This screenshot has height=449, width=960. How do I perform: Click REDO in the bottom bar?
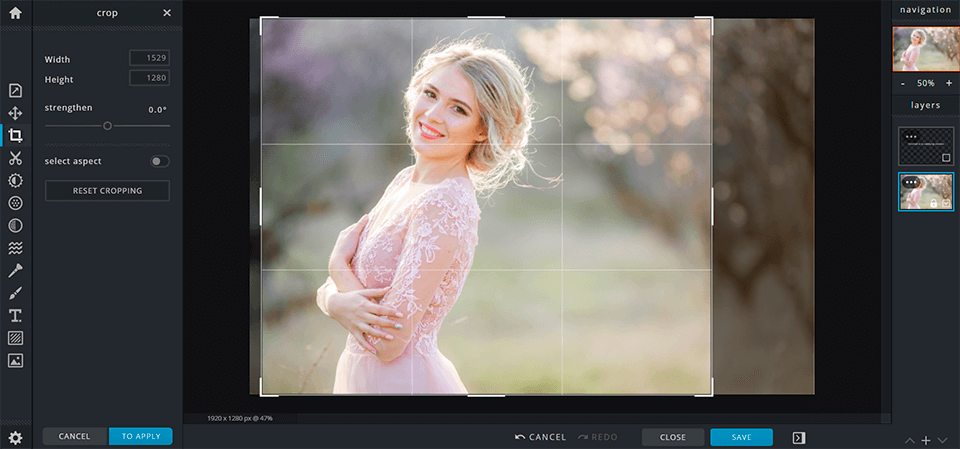[598, 437]
